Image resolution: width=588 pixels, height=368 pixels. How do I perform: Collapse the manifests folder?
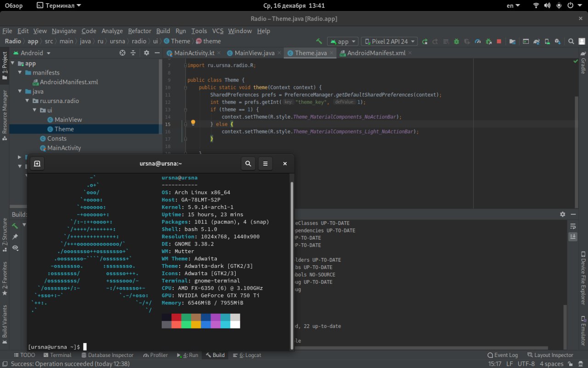coord(20,73)
